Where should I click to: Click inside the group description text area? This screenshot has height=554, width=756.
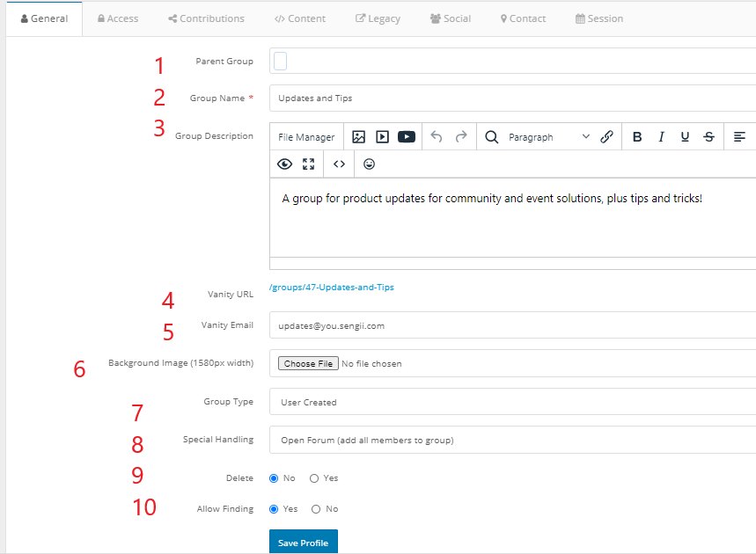click(512, 217)
